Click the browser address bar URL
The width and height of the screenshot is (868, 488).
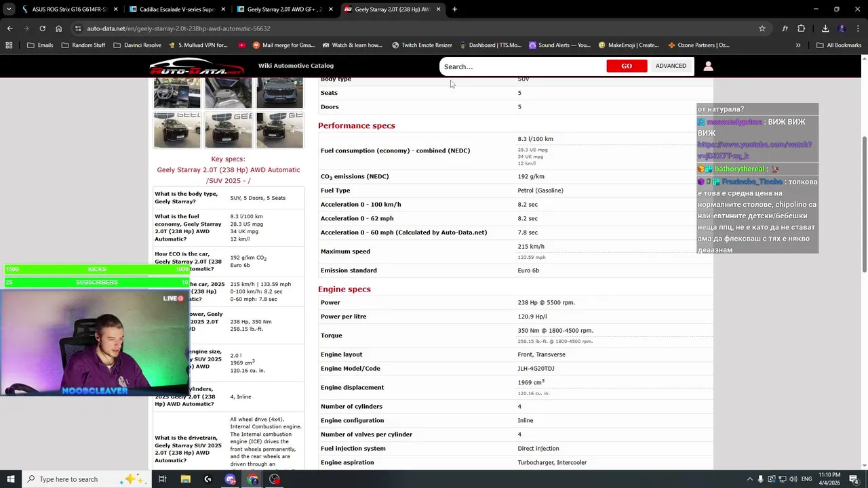pos(178,28)
